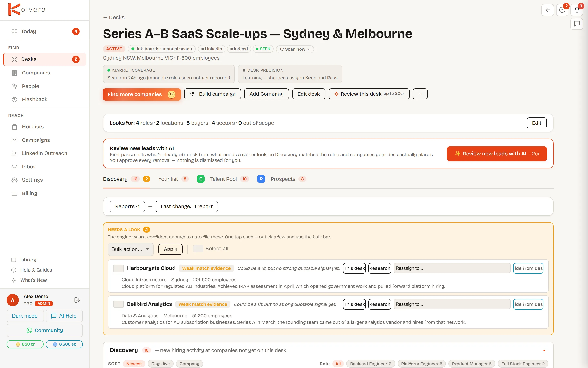This screenshot has width=588, height=368.
Task: Click the Hot Lists clipboard icon
Action: (x=14, y=127)
